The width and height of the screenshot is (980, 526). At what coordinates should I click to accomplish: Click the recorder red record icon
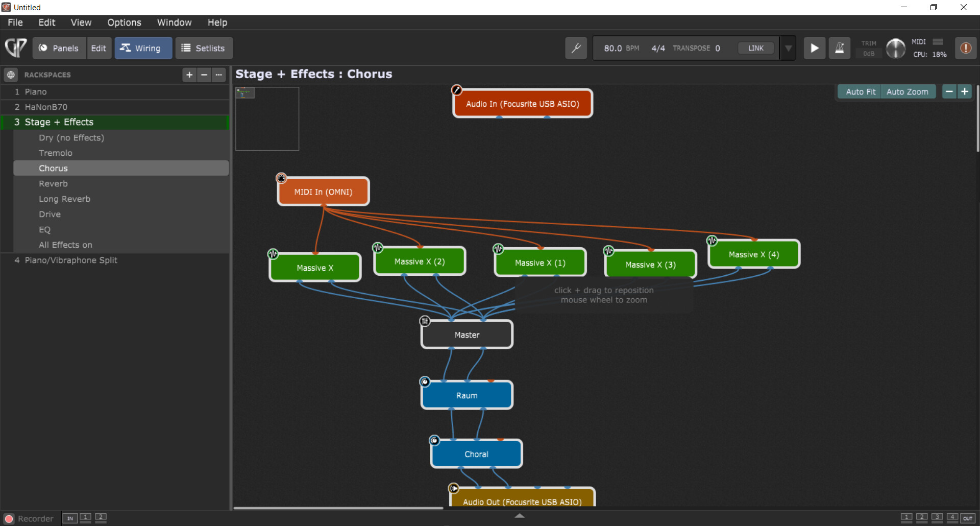tap(9, 518)
